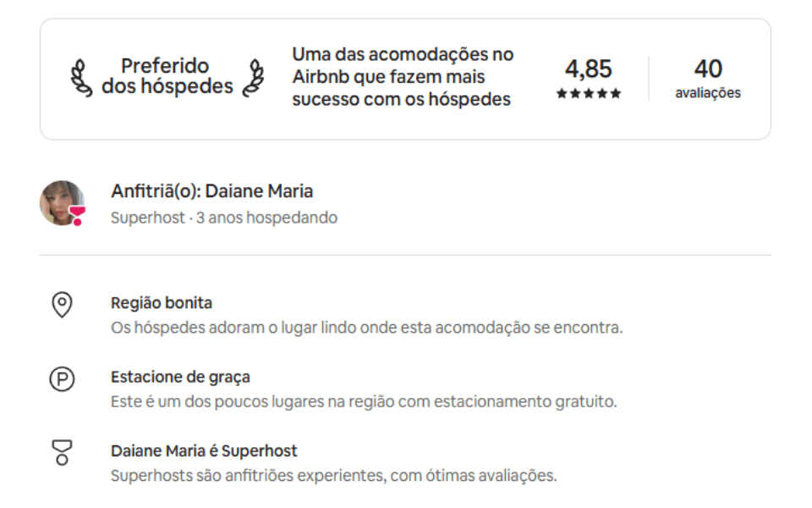Open Daiane Maria's host profile photo

[61, 202]
